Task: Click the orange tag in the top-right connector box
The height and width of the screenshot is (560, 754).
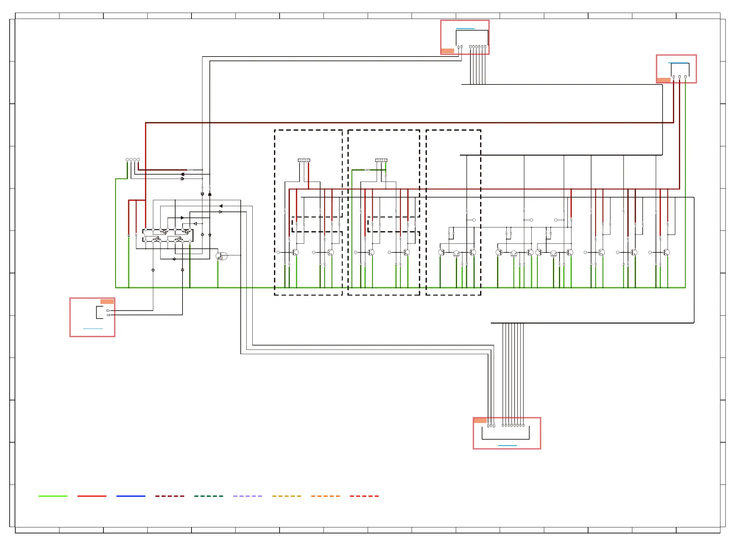Action: [x=664, y=80]
